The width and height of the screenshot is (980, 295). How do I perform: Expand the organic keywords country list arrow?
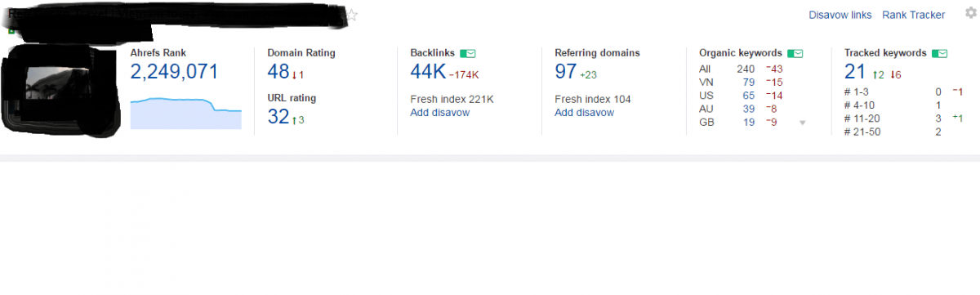802,123
